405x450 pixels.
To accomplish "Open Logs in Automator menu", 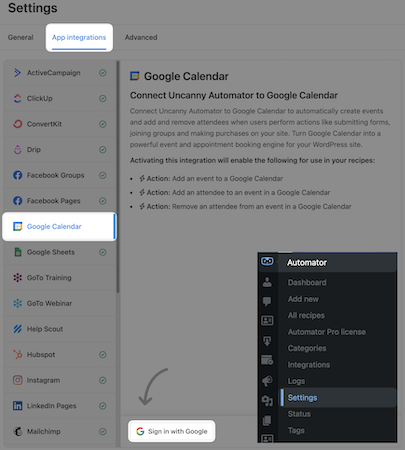I will pyautogui.click(x=296, y=381).
